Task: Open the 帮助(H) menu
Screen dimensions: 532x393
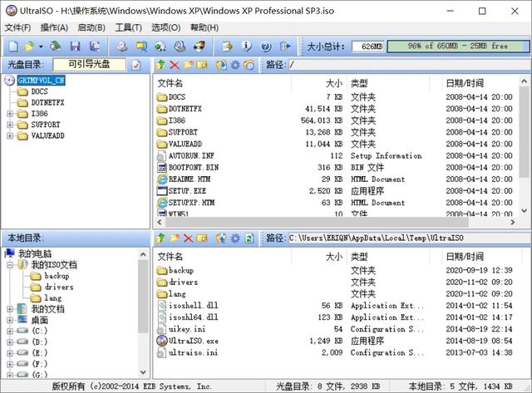Action: [x=204, y=27]
